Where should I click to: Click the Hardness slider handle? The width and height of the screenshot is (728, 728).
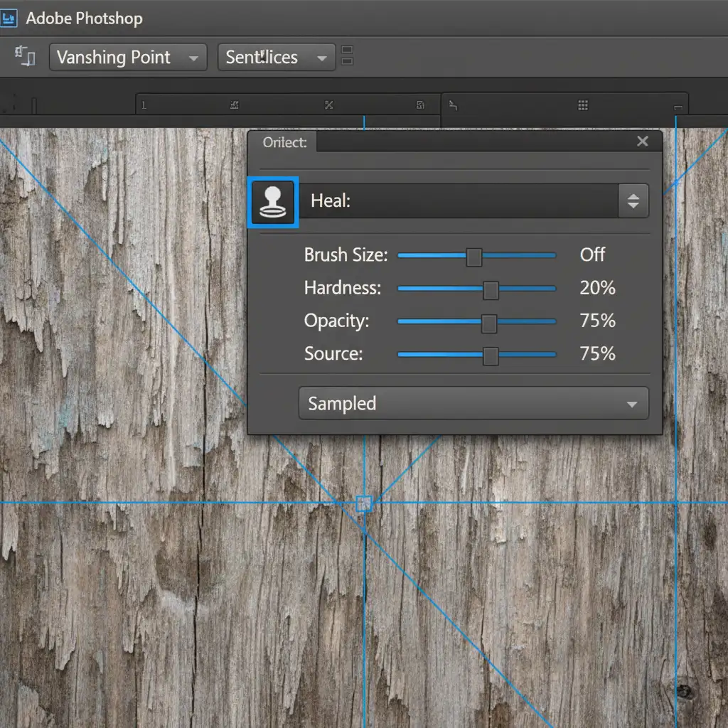491,289
